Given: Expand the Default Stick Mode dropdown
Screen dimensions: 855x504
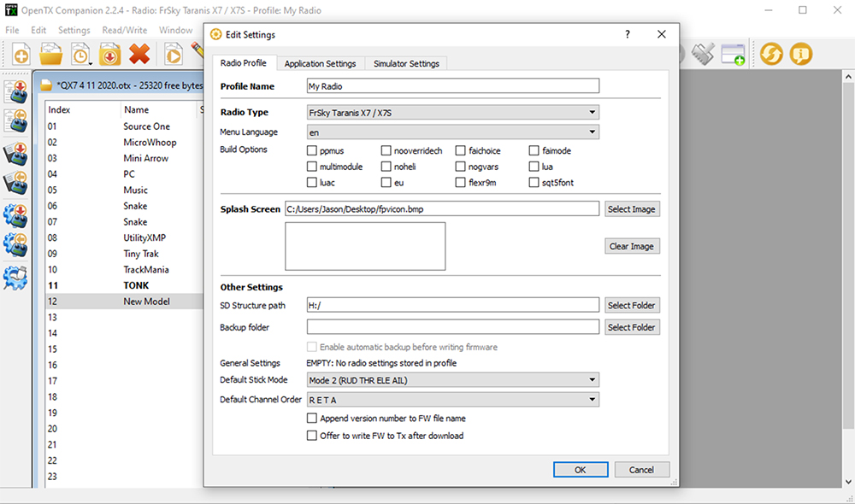Looking at the screenshot, I should click(452, 380).
